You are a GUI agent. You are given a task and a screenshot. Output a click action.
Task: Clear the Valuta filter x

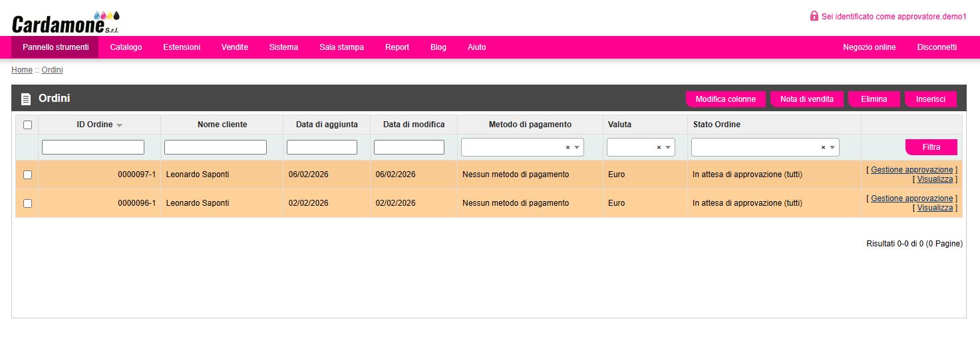[x=659, y=147]
